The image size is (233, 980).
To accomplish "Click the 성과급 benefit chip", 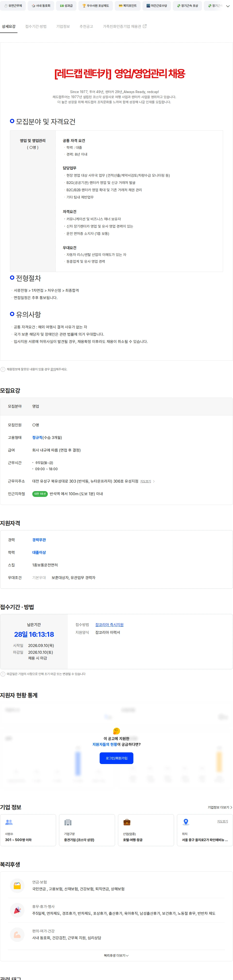I will click(x=66, y=6).
